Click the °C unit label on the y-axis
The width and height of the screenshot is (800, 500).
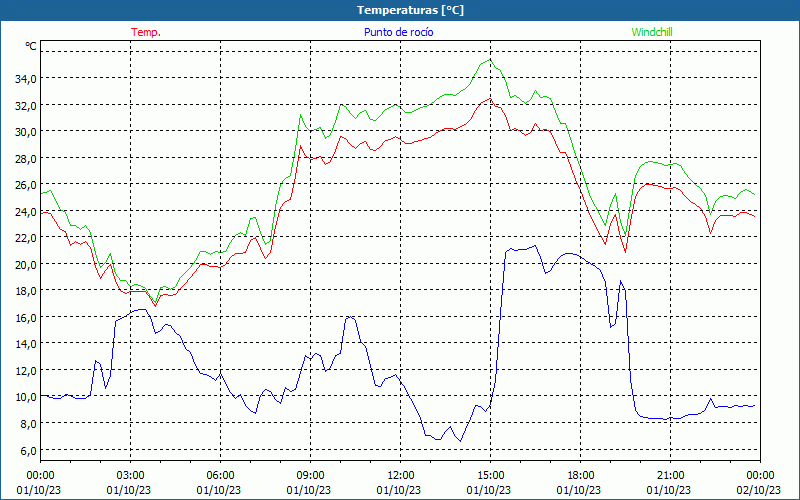[x=31, y=46]
